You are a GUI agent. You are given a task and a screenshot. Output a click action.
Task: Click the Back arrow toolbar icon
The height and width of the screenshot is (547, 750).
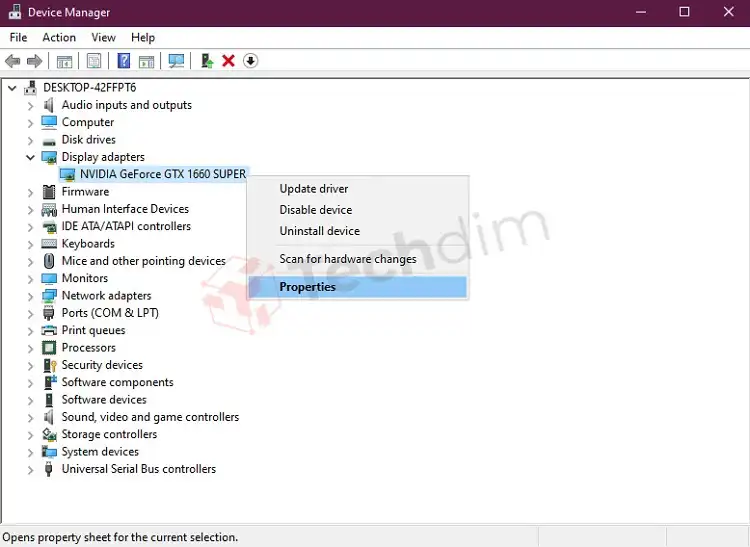(x=12, y=61)
